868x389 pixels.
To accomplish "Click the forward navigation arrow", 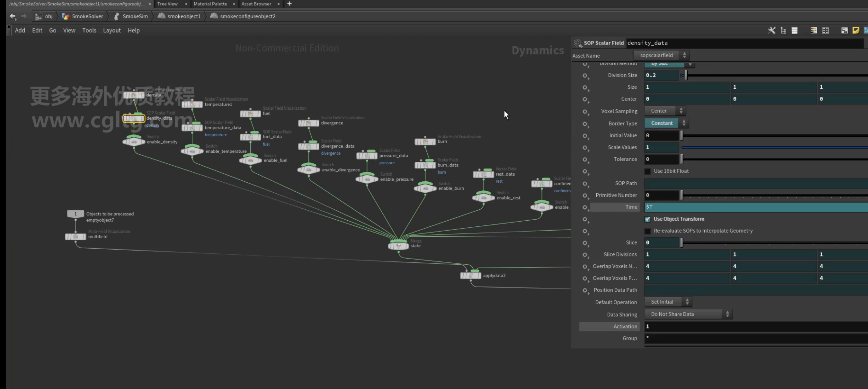I will pyautogui.click(x=24, y=16).
